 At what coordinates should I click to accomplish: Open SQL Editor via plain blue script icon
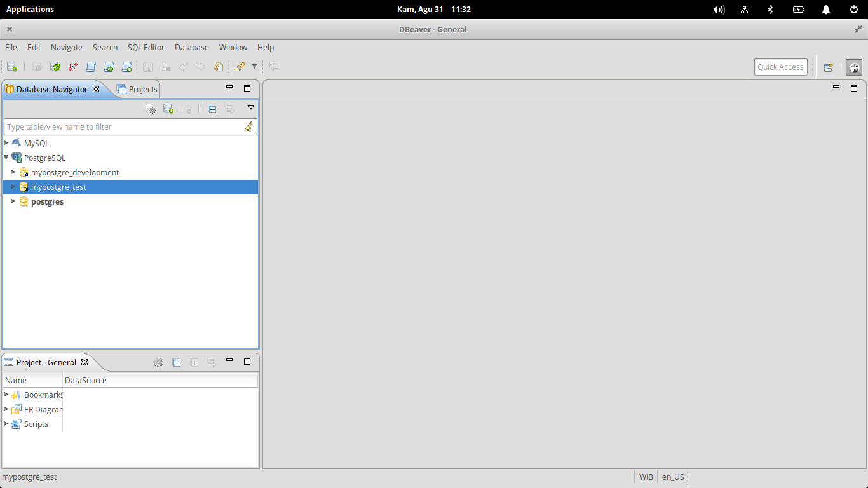(x=91, y=67)
